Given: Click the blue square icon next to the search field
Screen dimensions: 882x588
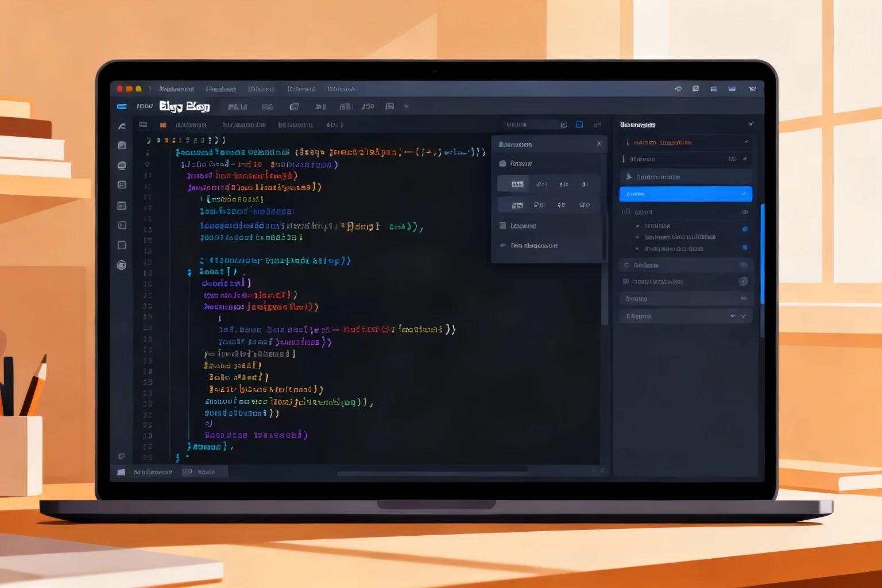Looking at the screenshot, I should click(x=579, y=125).
